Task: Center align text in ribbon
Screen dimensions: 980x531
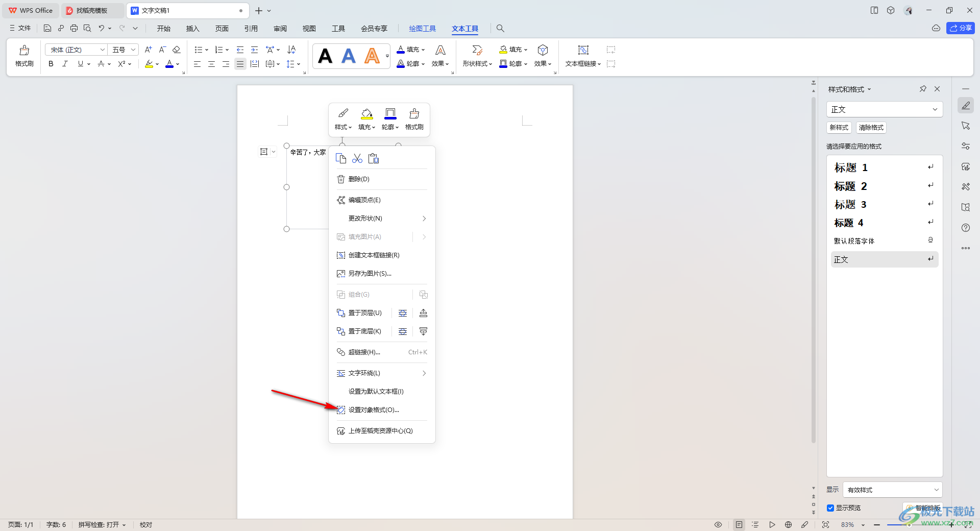Action: 211,64
